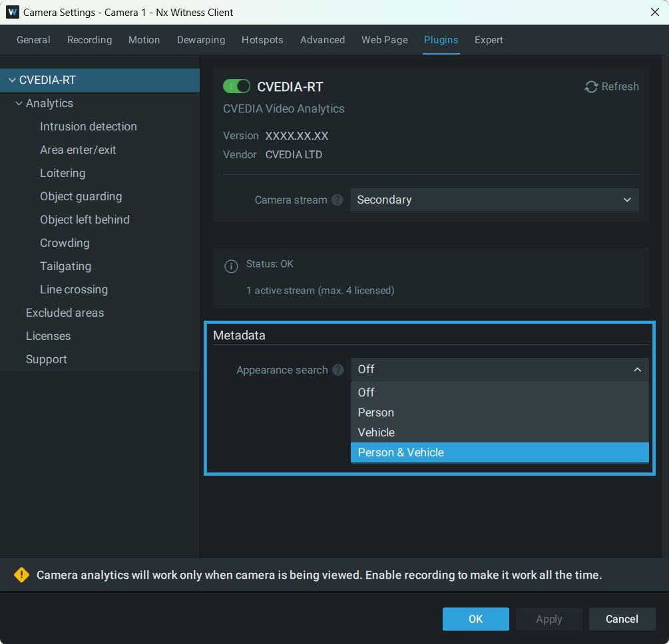This screenshot has width=669, height=644.
Task: Select Tailgating in the analytics tree
Action: (66, 266)
